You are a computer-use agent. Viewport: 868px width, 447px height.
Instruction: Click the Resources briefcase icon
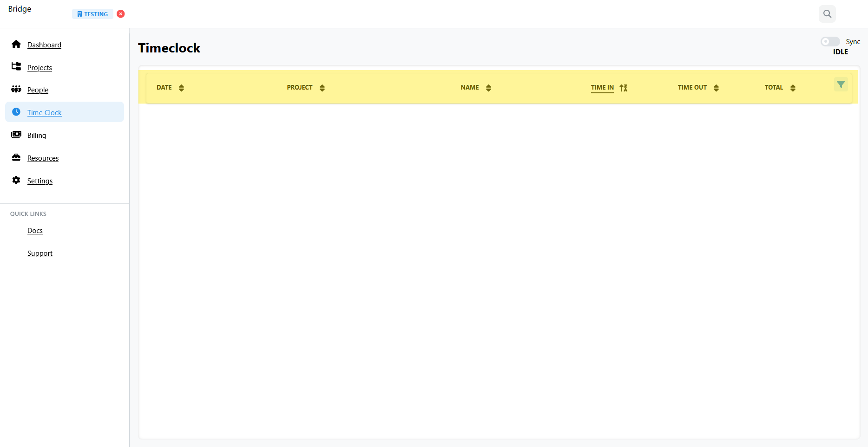16,157
